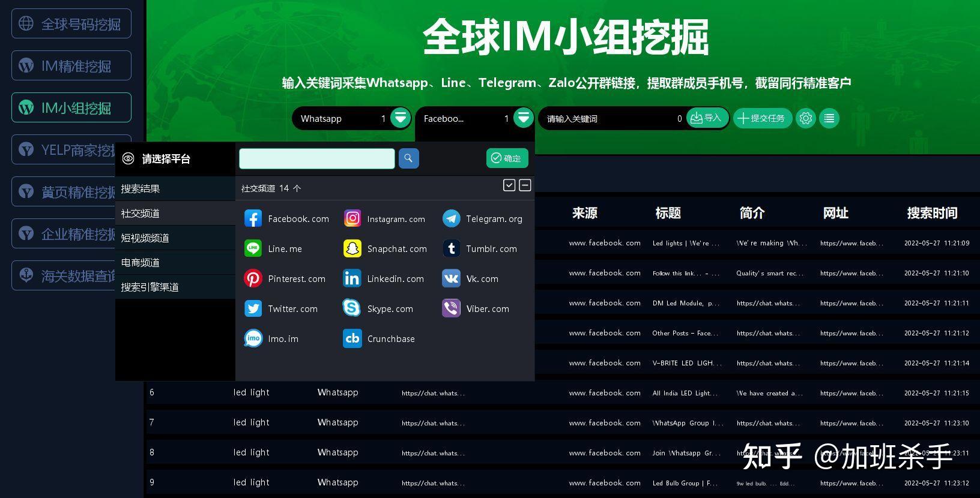Check the select-all box in 社交频道 header
Image resolution: width=980 pixels, height=498 pixels.
click(509, 185)
